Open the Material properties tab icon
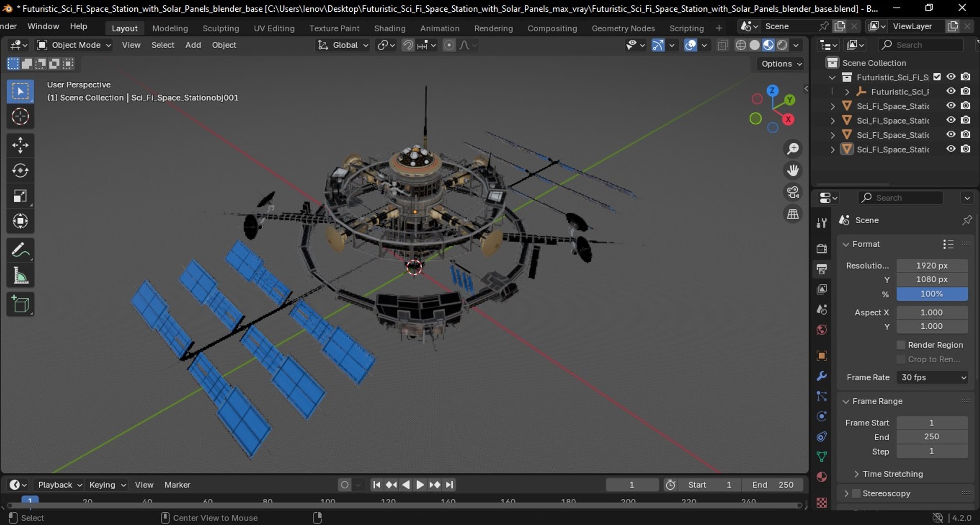 pyautogui.click(x=822, y=476)
